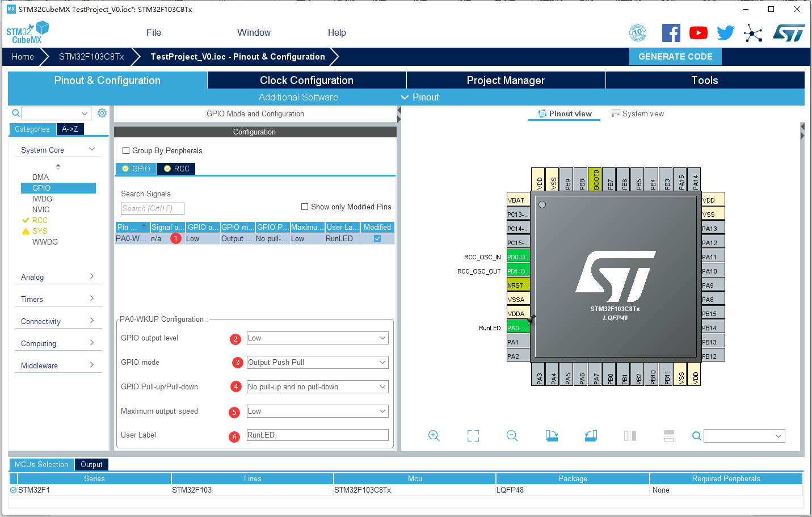Click the ST community network icon
The width and height of the screenshot is (812, 517).
[753, 33]
